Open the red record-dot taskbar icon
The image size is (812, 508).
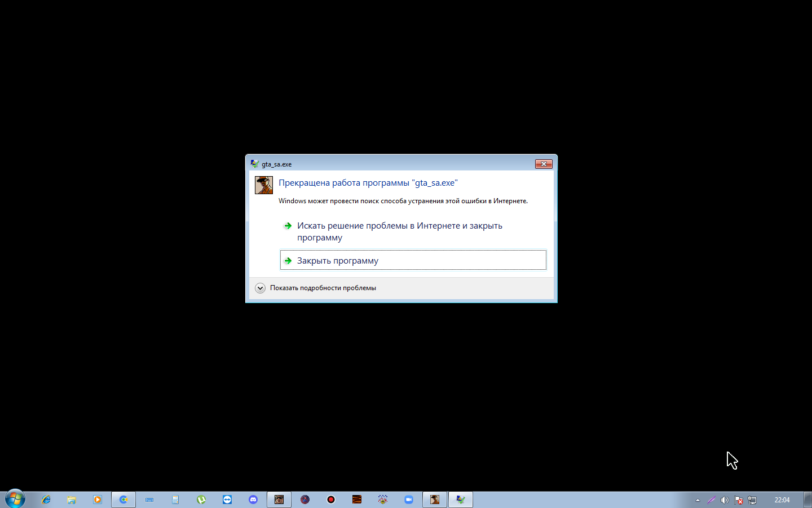[331, 500]
